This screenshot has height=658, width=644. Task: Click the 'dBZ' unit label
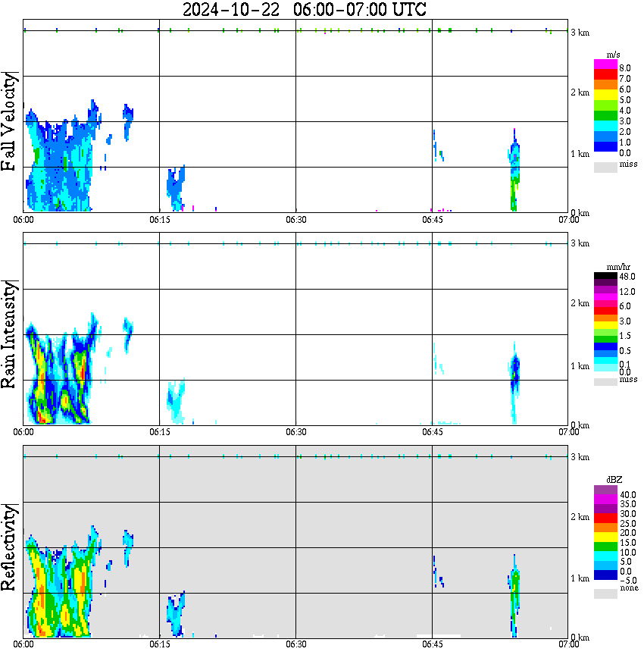pyautogui.click(x=614, y=480)
